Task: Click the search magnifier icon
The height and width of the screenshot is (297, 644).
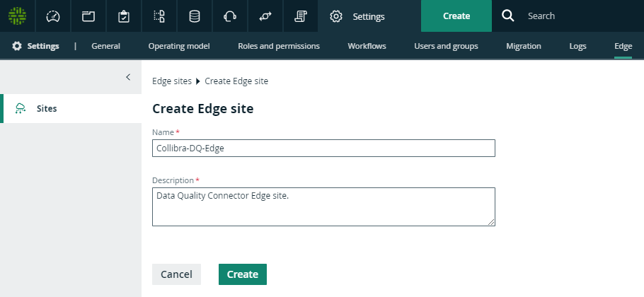Action: 508,16
